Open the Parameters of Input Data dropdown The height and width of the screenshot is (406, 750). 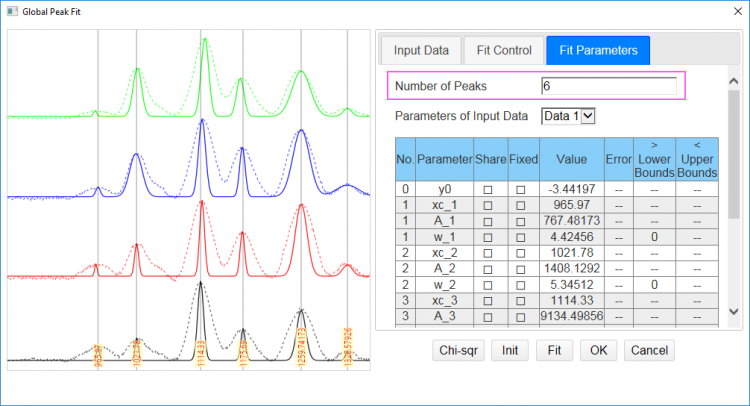coord(568,116)
